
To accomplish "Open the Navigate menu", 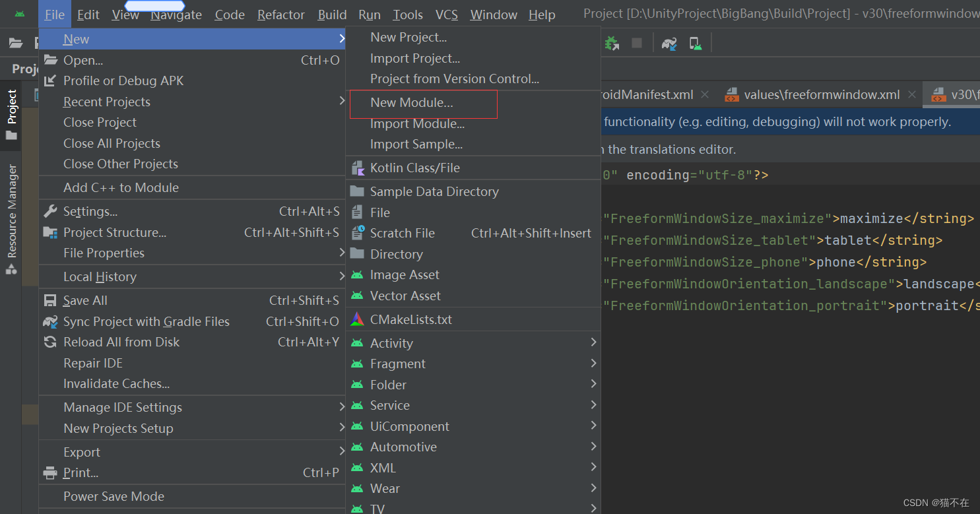I will coord(176,15).
